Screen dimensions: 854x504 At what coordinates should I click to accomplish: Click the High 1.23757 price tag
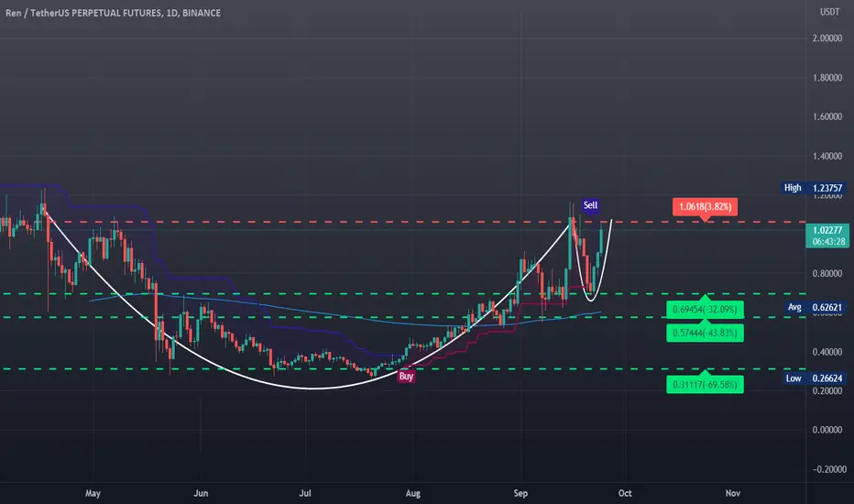[815, 188]
